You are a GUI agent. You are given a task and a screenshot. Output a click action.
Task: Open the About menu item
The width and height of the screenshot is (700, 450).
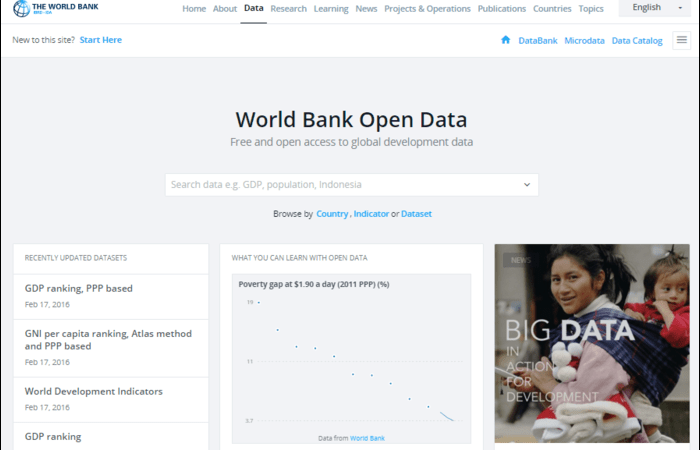[x=225, y=8]
